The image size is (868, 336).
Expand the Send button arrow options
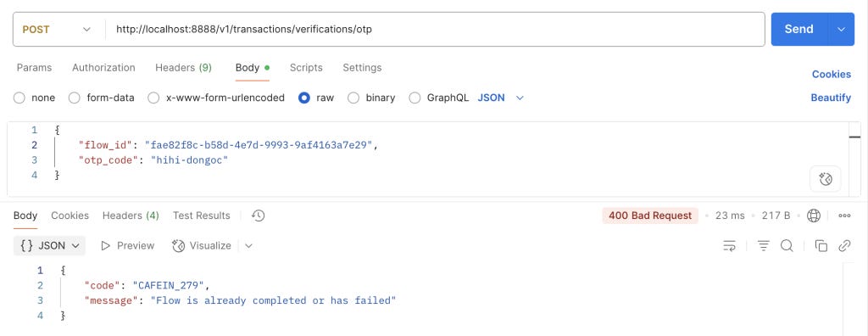tap(841, 30)
